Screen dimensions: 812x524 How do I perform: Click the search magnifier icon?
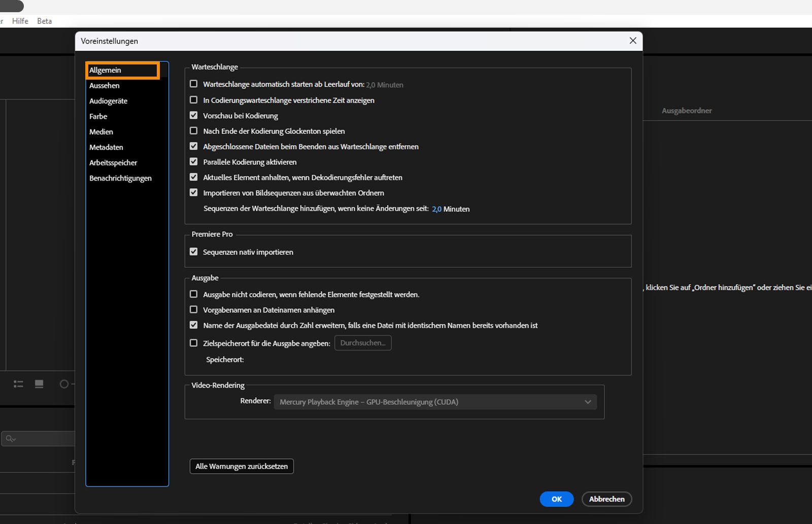(x=10, y=438)
